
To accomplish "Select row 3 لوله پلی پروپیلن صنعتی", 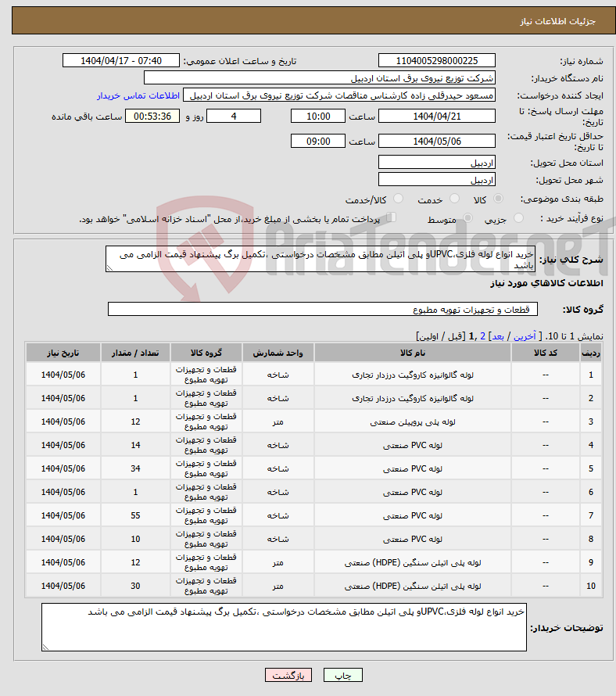I will point(413,422).
